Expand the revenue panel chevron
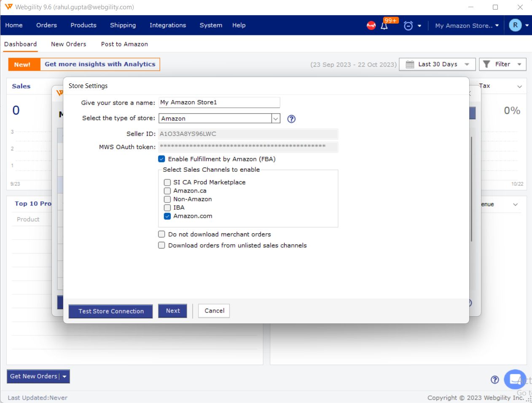532x403 pixels. point(515,204)
